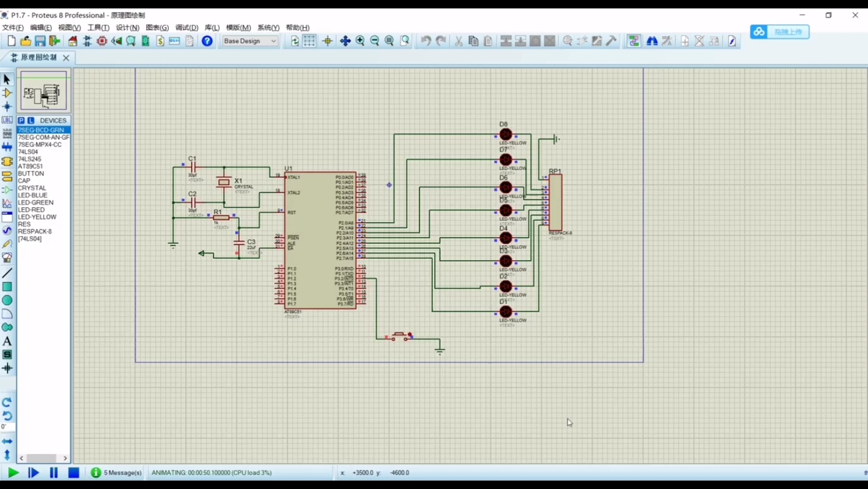Image resolution: width=868 pixels, height=489 pixels.
Task: Select the 2D box drawing tool
Action: point(7,287)
